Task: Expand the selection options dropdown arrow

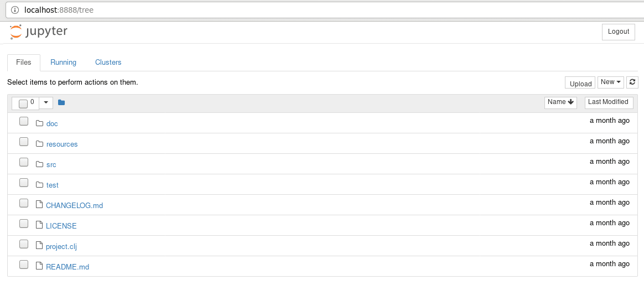Action: click(x=46, y=103)
